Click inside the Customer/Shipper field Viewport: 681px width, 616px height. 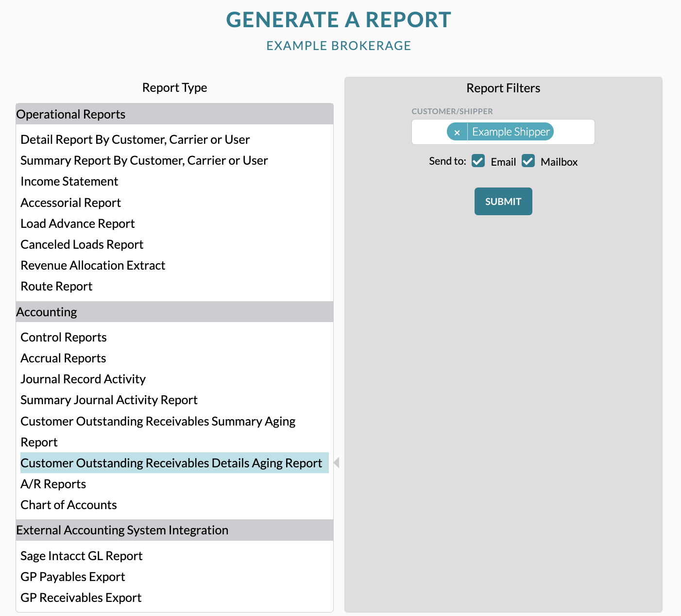[503, 132]
